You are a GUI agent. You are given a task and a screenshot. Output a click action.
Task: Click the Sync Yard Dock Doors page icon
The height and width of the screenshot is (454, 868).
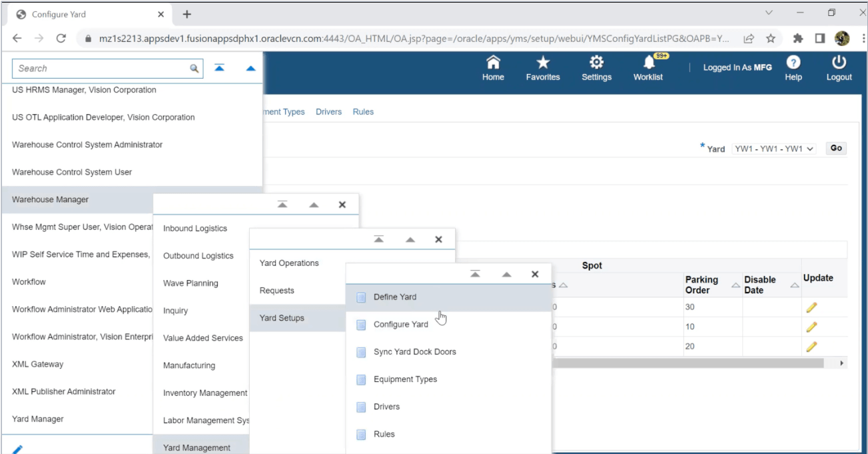click(x=361, y=352)
